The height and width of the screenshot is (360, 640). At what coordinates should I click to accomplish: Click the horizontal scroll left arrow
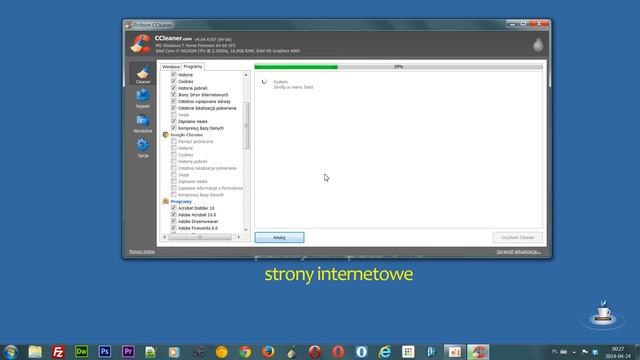pyautogui.click(x=164, y=237)
